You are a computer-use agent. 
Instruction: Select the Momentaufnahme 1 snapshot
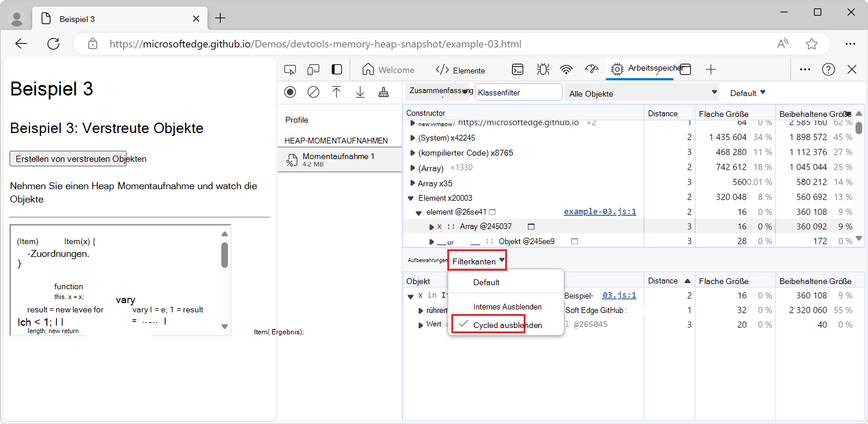coord(340,160)
